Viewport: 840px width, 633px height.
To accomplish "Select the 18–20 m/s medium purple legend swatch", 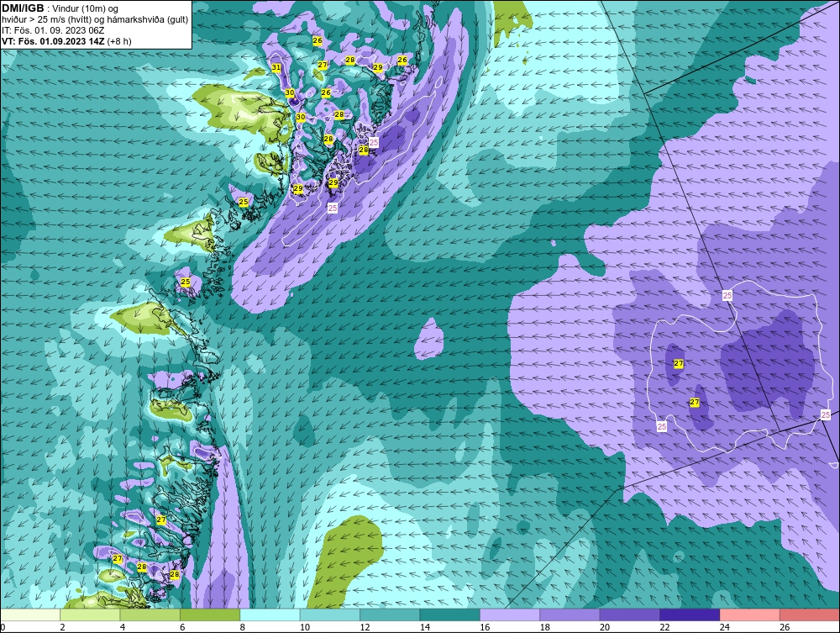I will [570, 615].
